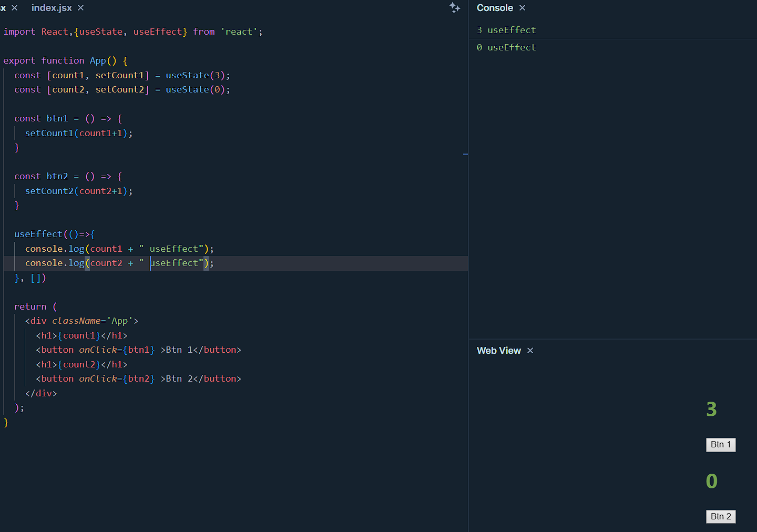This screenshot has height=532, width=757.
Task: Click the <h1>{count2}</h1> line
Action: point(82,364)
